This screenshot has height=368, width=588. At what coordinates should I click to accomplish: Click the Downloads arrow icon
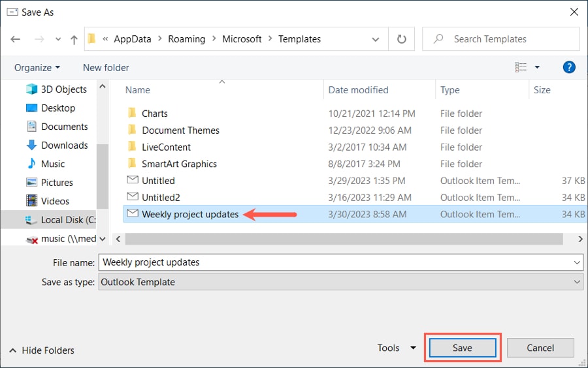pos(32,145)
